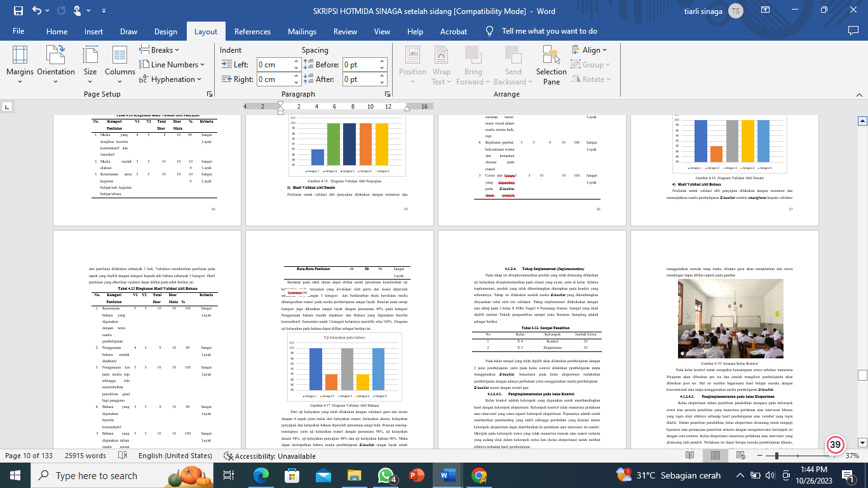The image size is (868, 488).
Task: Click the Columns icon
Action: tap(120, 62)
